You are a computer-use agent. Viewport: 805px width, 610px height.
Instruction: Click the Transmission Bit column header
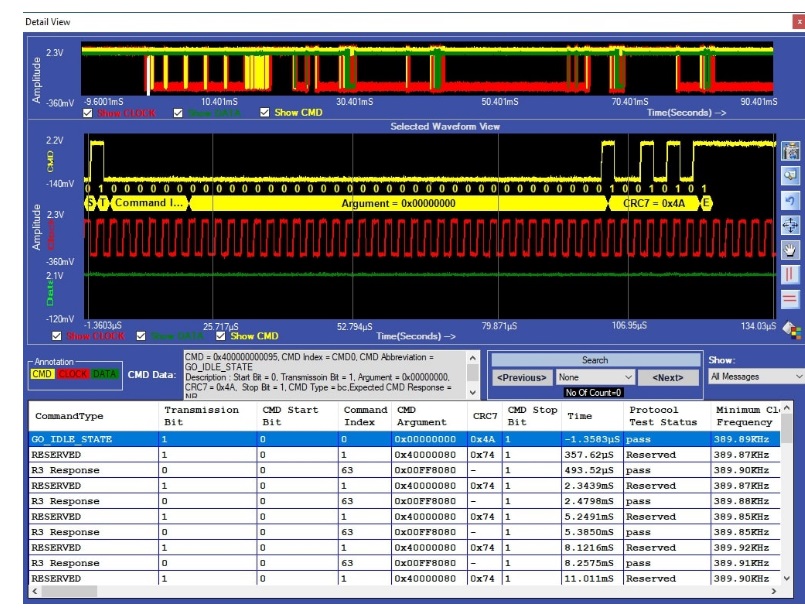pos(207,416)
